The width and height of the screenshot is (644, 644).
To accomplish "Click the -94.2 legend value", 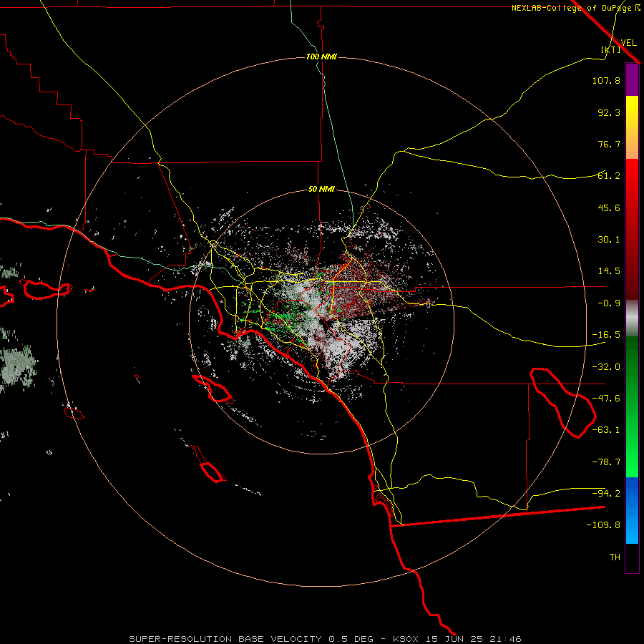I will (606, 493).
